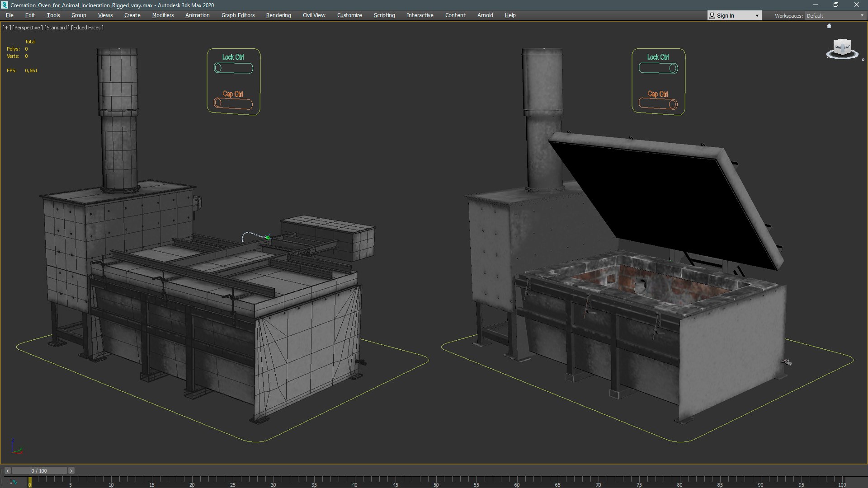Open the Edit menu

point(30,15)
